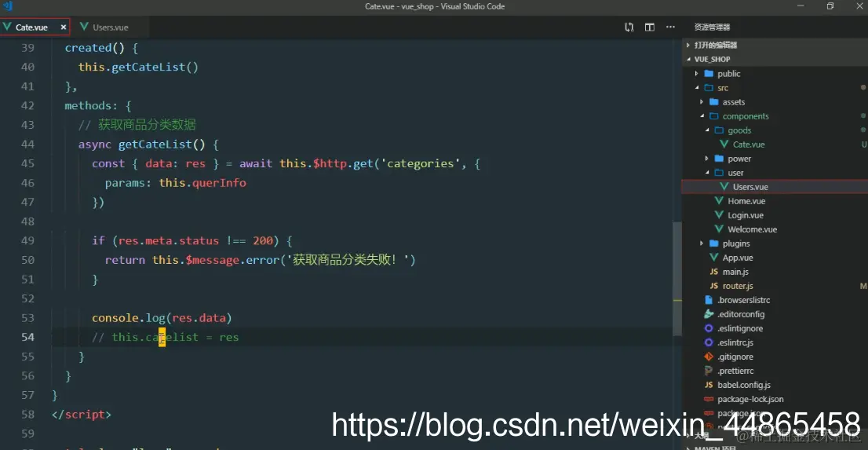
Task: Open babel.config.js in the explorer
Action: (744, 385)
